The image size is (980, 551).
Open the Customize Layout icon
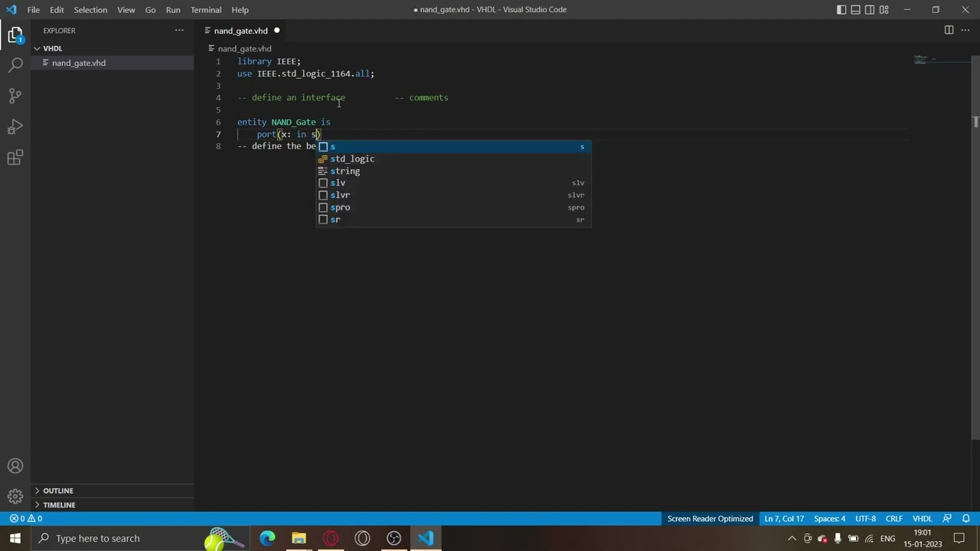pos(884,10)
